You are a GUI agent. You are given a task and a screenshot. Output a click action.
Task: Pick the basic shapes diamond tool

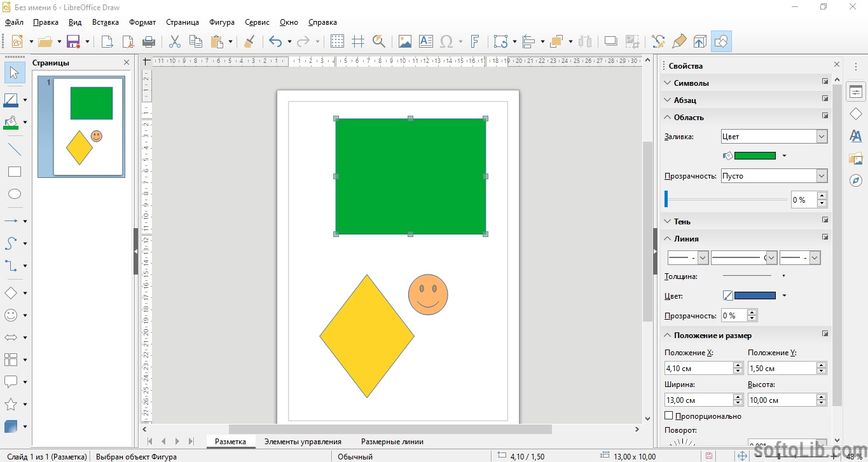[11, 293]
